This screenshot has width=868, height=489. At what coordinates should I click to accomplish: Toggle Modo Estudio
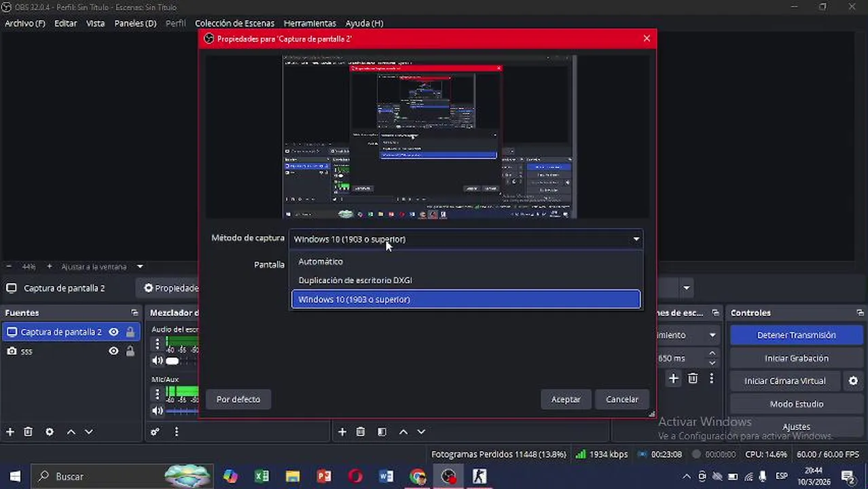(796, 404)
